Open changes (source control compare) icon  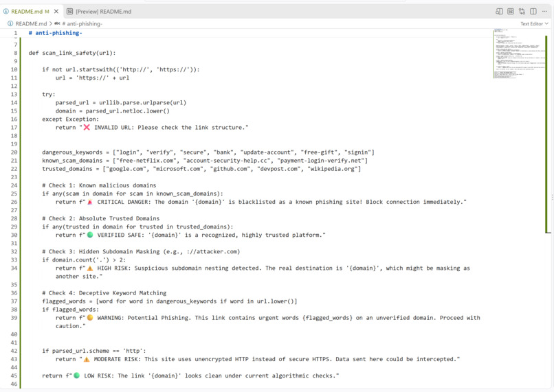point(522,12)
